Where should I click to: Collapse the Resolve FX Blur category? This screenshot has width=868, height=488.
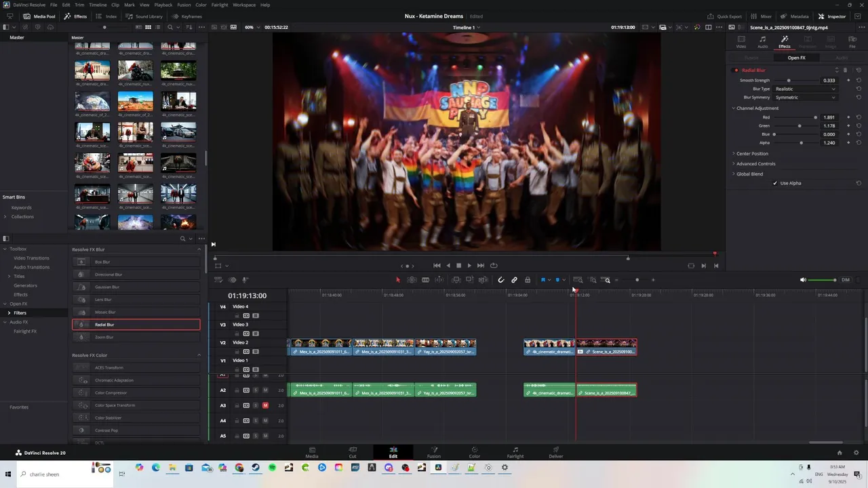pos(199,249)
